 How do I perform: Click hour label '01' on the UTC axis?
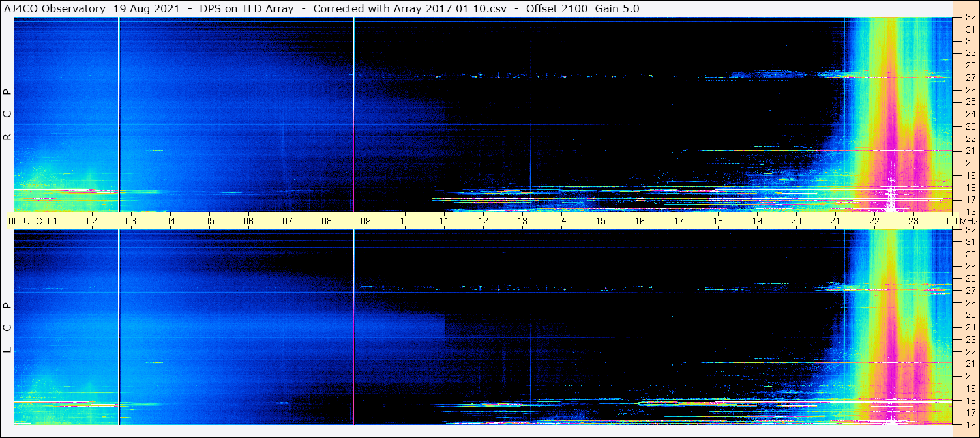coord(53,221)
